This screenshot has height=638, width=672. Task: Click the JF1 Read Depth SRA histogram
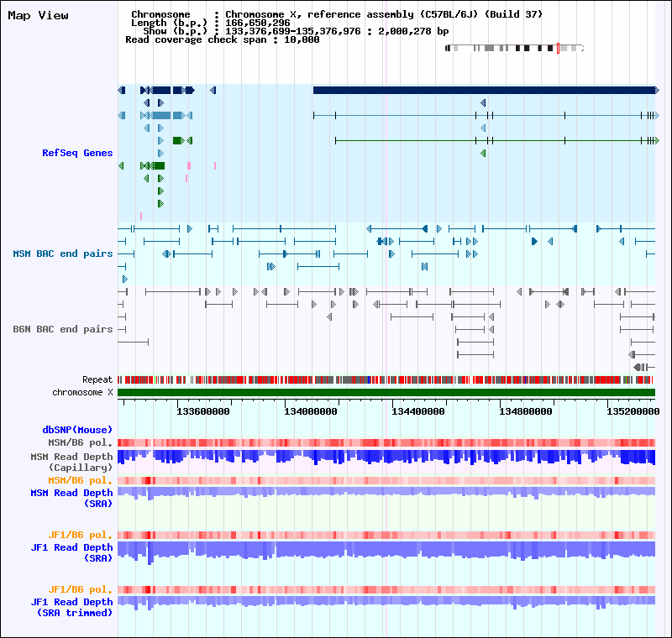(386, 551)
